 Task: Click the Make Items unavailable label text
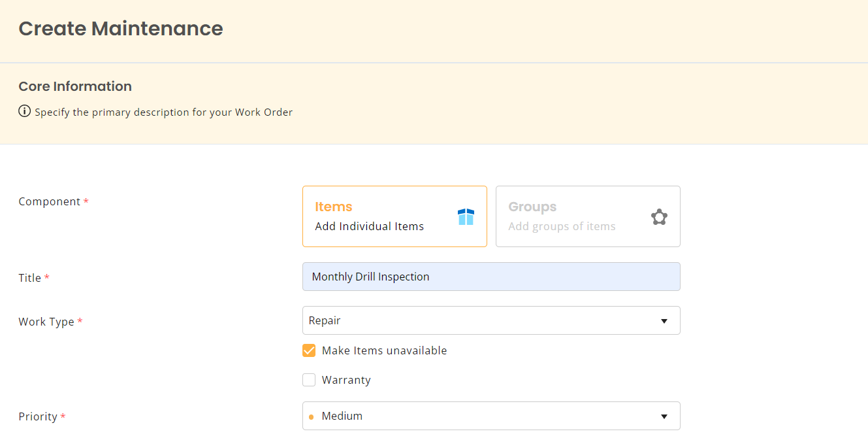[384, 350]
